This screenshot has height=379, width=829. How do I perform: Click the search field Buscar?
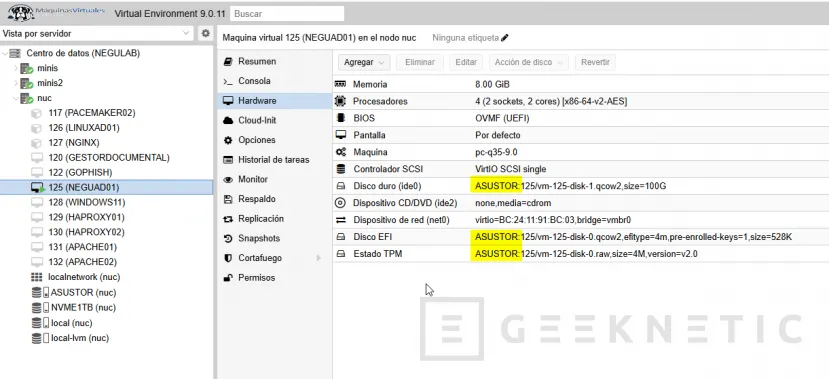pos(288,14)
